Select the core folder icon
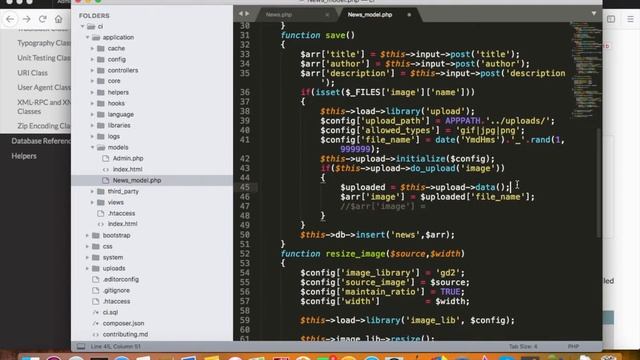This screenshot has height=360, width=640. 101,81
